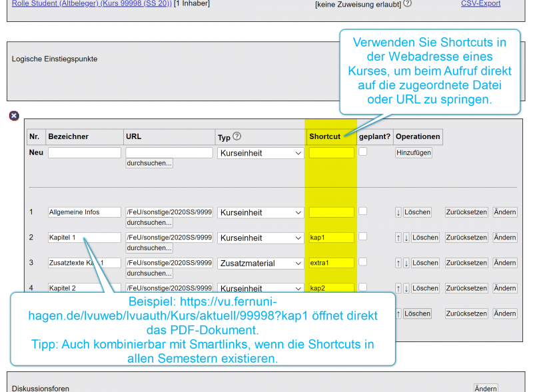Click Ändern button in Diskussionsforen section
The height and width of the screenshot is (392, 533).
coord(486,388)
